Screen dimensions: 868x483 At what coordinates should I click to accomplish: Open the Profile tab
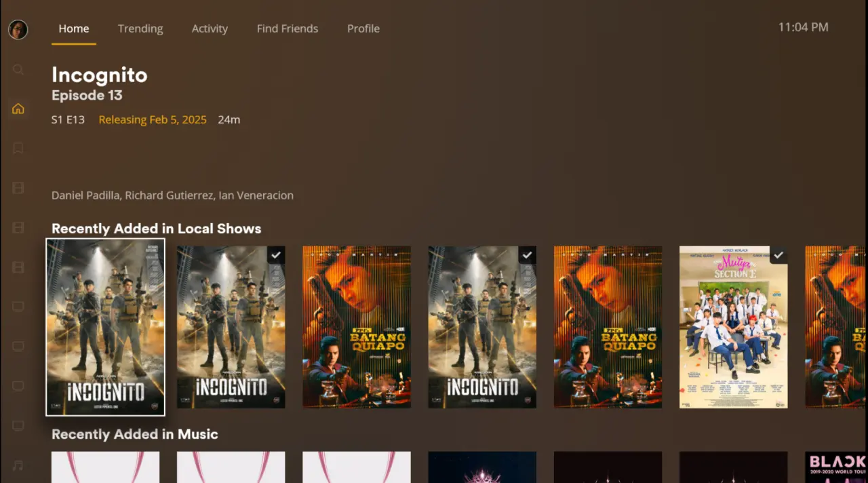[363, 28]
